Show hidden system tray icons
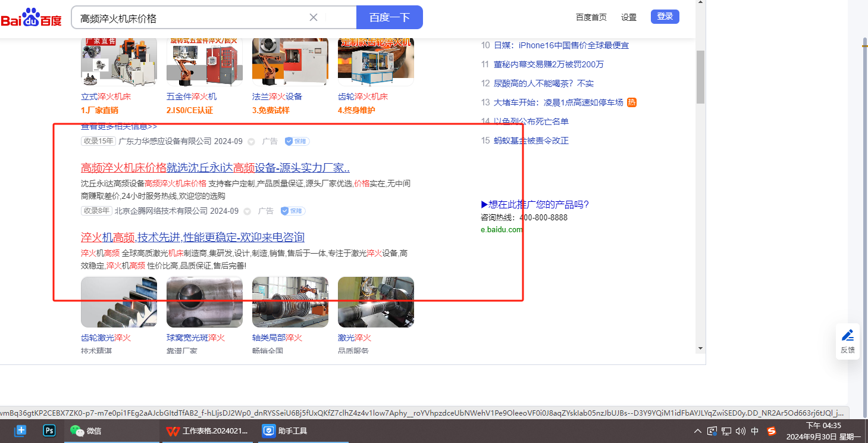 pyautogui.click(x=697, y=431)
